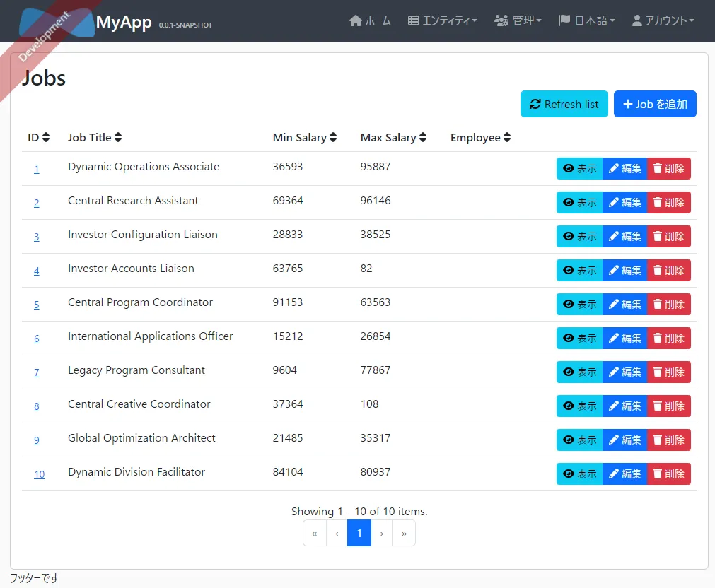
Task: Click the MyApp logo image
Action: coord(57,22)
